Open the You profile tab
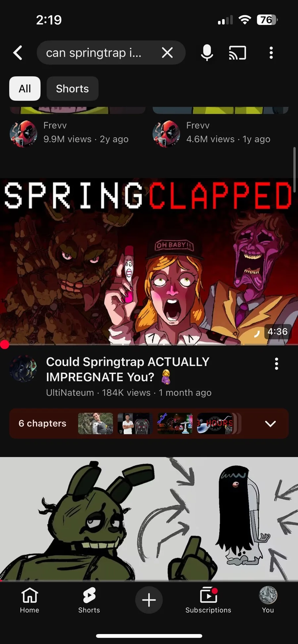 coord(268,600)
